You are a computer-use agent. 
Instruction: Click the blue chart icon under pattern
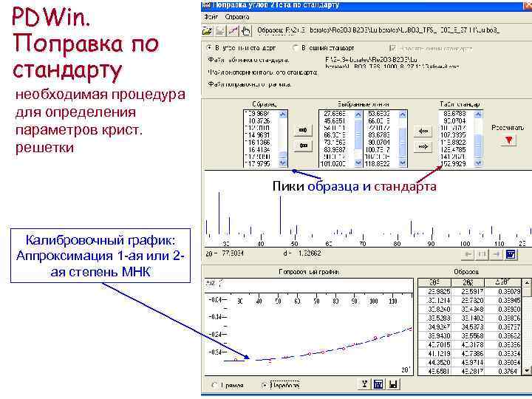pyautogui.click(x=511, y=254)
